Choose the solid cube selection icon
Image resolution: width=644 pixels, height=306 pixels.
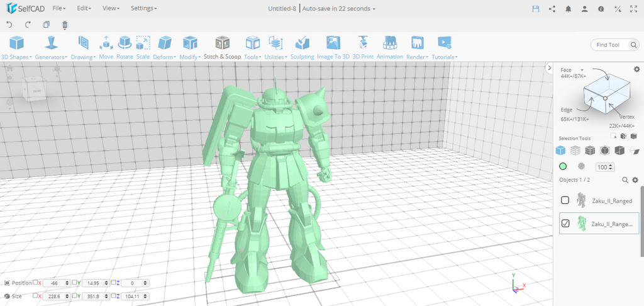click(560, 150)
